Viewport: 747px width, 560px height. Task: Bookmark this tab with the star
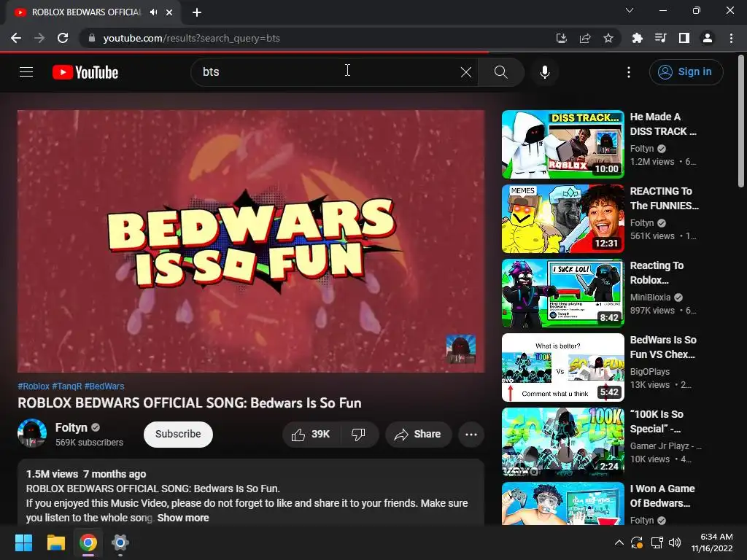tap(608, 38)
